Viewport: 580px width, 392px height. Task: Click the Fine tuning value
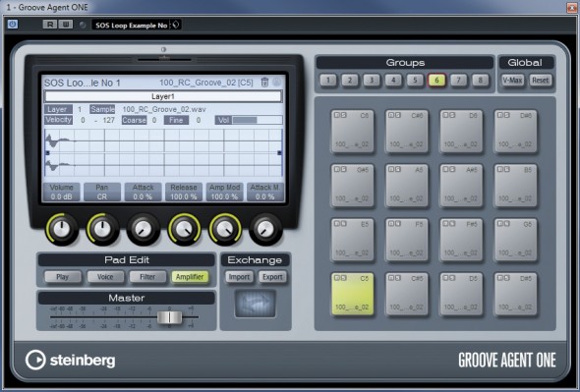[x=199, y=120]
